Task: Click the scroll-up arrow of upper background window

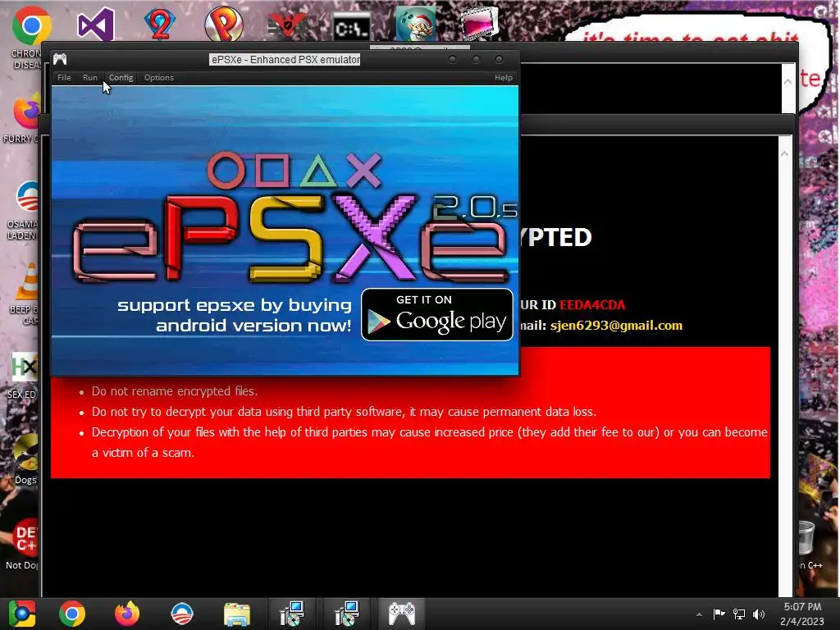Action: 787,81
